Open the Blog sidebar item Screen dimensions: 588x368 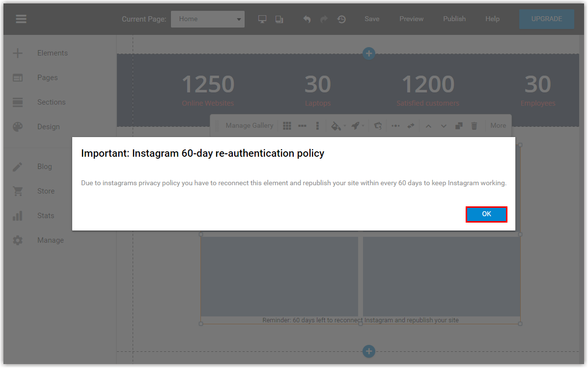pyautogui.click(x=45, y=167)
